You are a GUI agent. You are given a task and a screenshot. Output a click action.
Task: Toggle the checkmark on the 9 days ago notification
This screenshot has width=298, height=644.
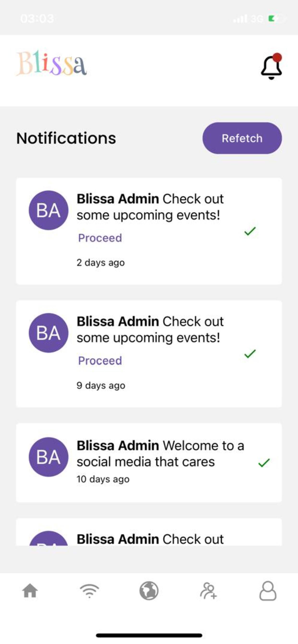pyautogui.click(x=250, y=354)
